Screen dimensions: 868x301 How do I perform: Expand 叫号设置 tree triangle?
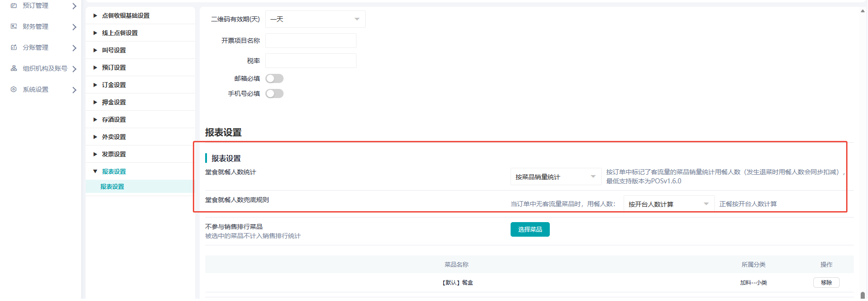point(95,50)
